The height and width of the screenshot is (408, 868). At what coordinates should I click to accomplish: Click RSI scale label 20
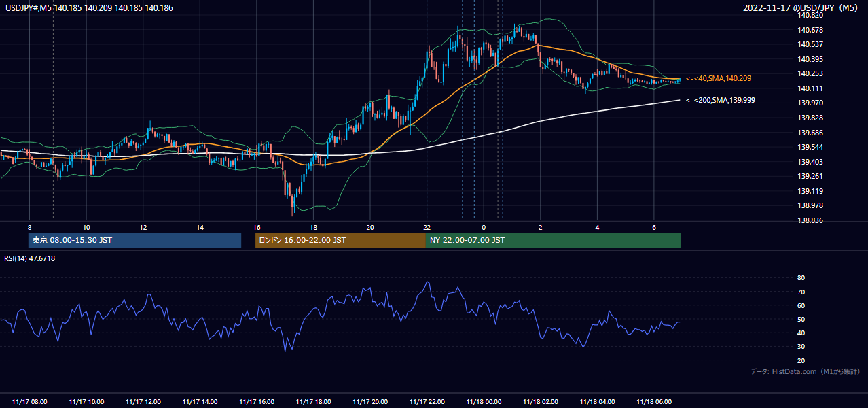tap(801, 361)
